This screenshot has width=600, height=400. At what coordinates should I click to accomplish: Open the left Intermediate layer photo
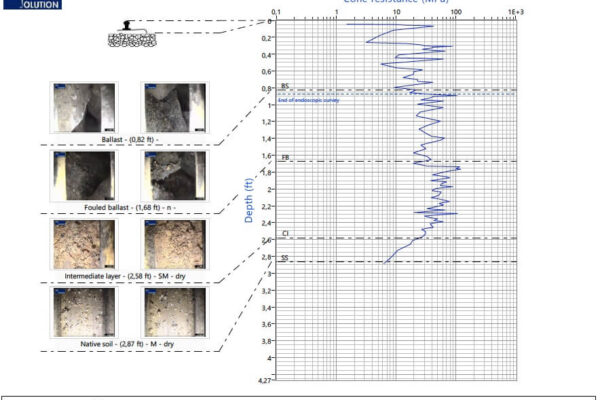point(84,244)
